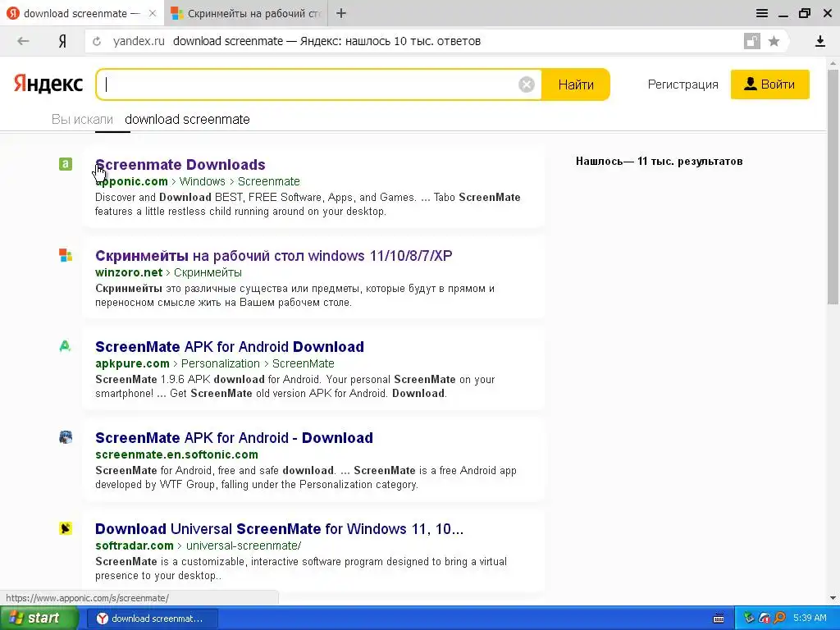Click the clock showing 5:39 AM
Viewport: 840px width, 630px height.
click(x=810, y=619)
